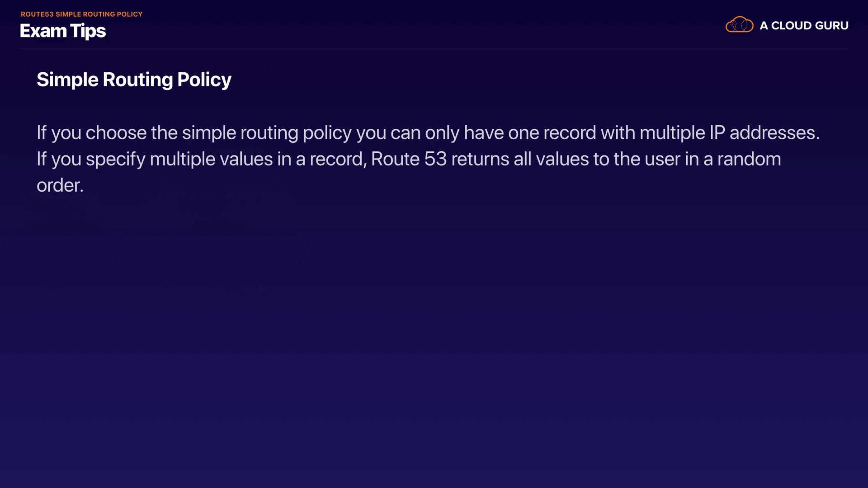Click the horizontal divider line below the header
Image resolution: width=868 pixels, height=488 pixels.
point(434,49)
